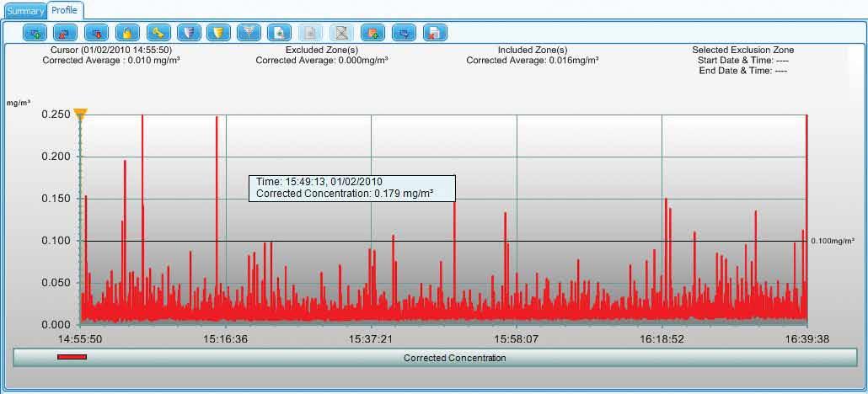Click the 15:16:36 x-axis time label
The width and height of the screenshot is (868, 394).
pyautogui.click(x=225, y=339)
